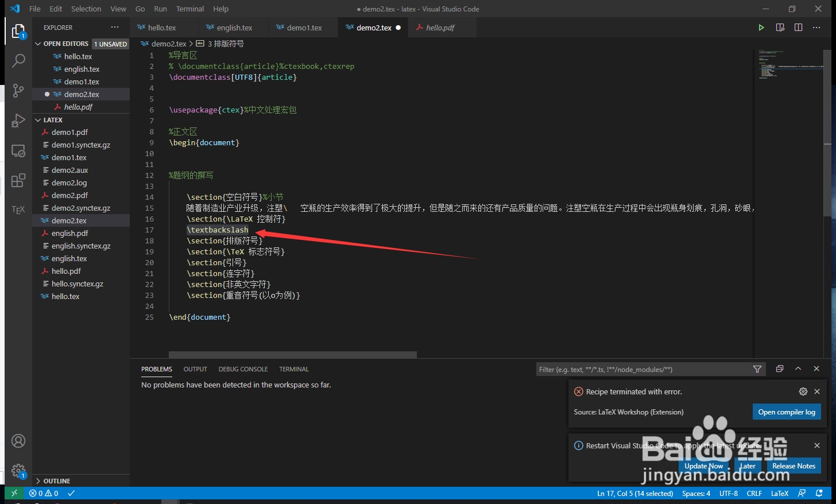Click the Release Notes button
836x504 pixels.
(x=794, y=466)
